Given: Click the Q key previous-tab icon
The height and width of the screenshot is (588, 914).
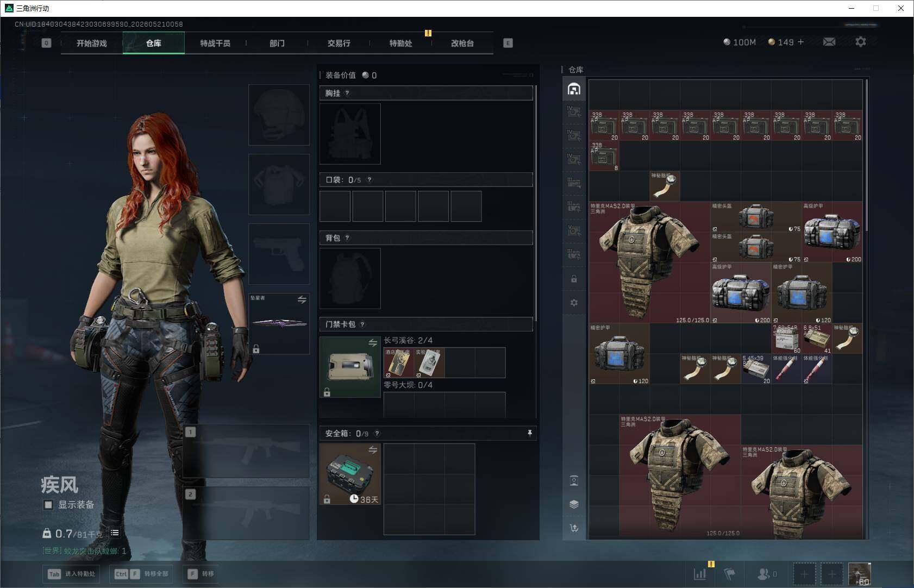Looking at the screenshot, I should tap(46, 43).
